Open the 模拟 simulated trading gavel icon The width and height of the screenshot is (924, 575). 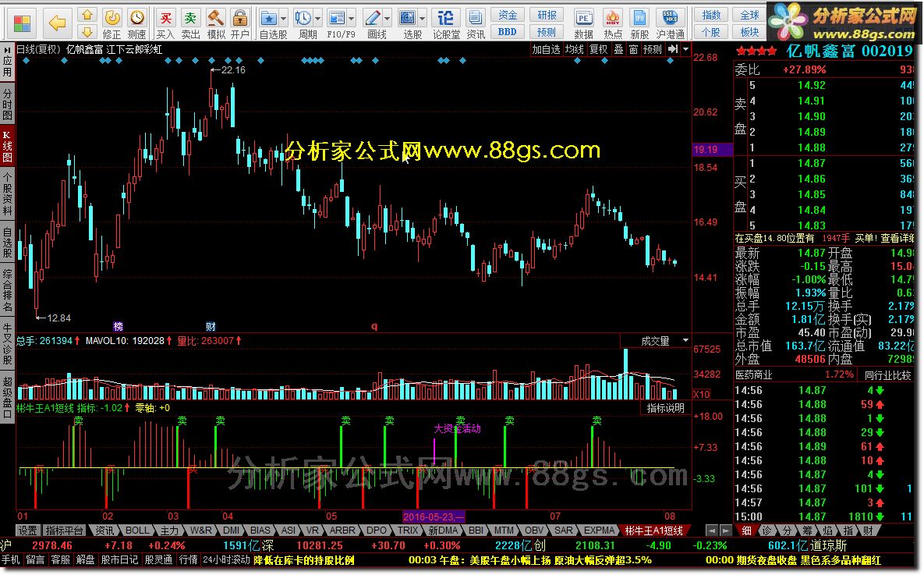click(x=216, y=24)
